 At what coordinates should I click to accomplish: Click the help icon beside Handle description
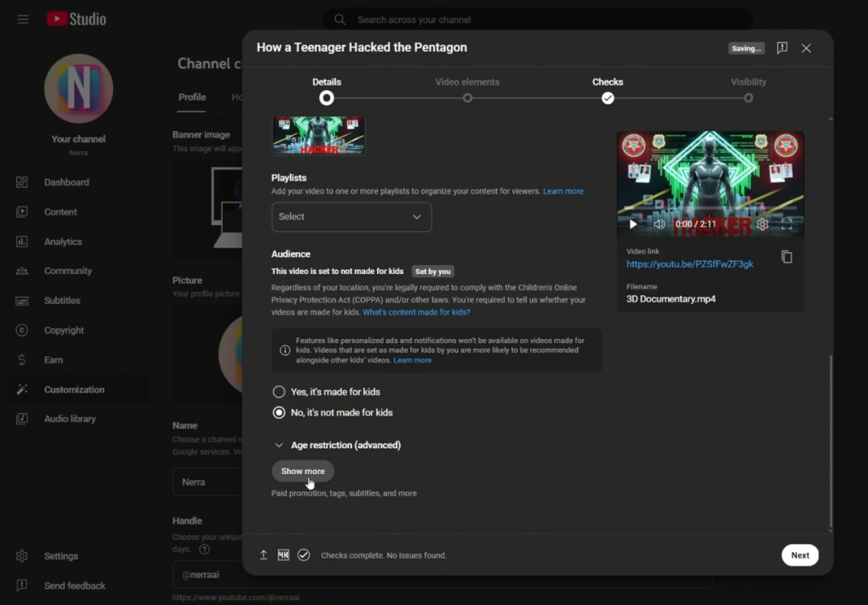pos(204,549)
